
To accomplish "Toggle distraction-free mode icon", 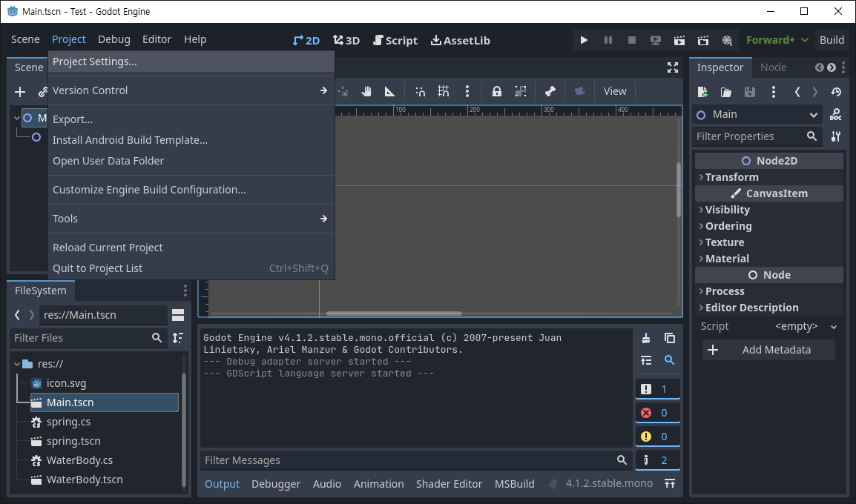I will tap(673, 67).
